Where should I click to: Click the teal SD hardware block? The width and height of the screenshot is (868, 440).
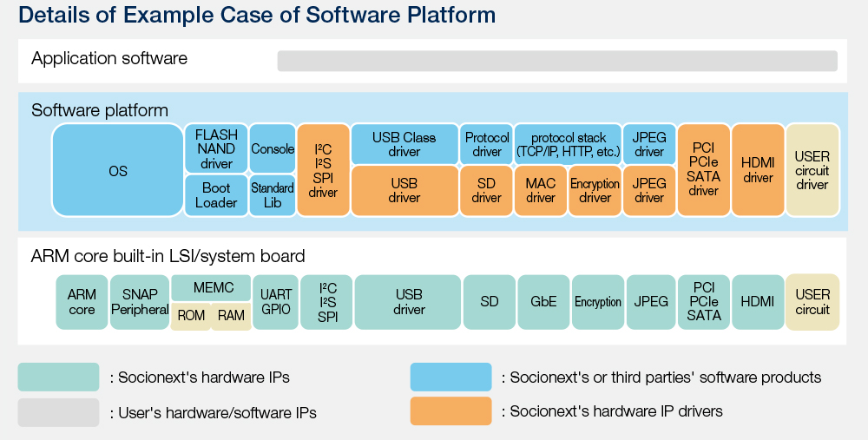tap(490, 302)
